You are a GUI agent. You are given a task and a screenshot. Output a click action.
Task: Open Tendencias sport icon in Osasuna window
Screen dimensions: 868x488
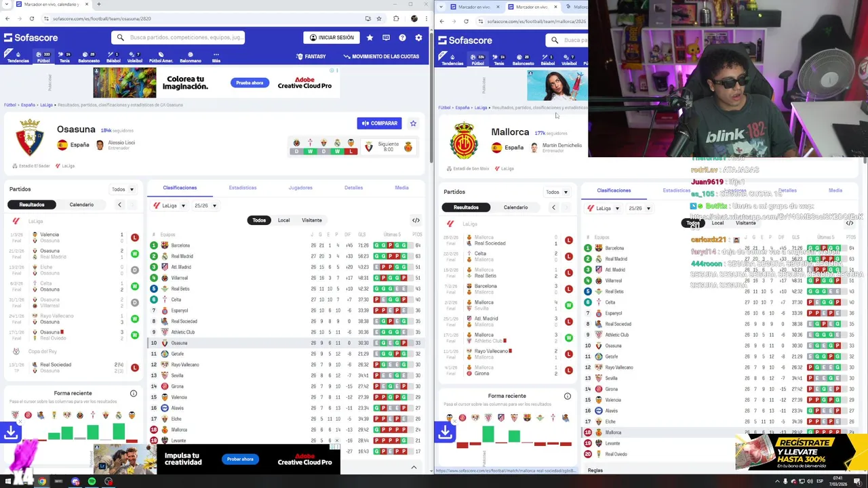(x=18, y=57)
